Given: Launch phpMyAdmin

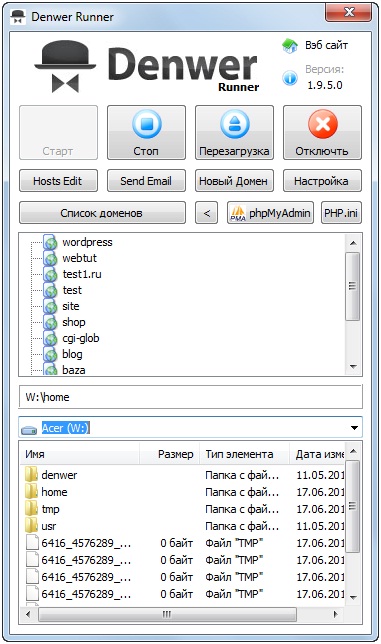Looking at the screenshot, I should coord(270,213).
